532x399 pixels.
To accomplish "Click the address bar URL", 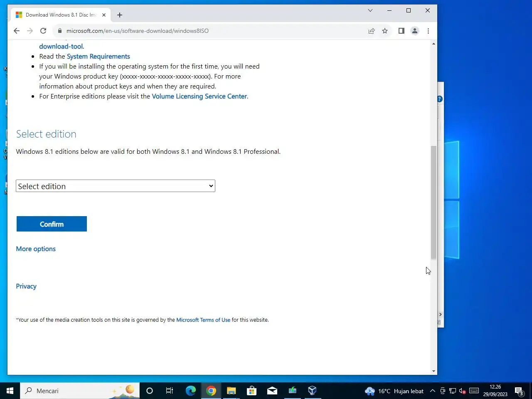I will tap(138, 31).
